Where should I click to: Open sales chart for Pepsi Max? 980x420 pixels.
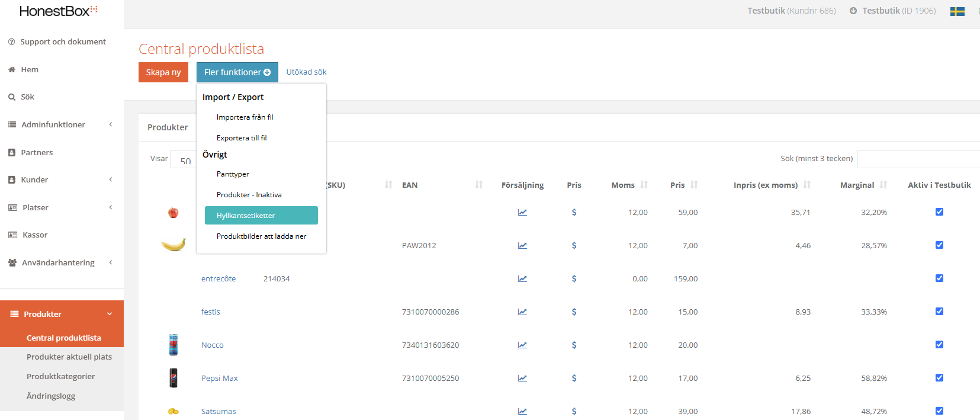coord(522,378)
